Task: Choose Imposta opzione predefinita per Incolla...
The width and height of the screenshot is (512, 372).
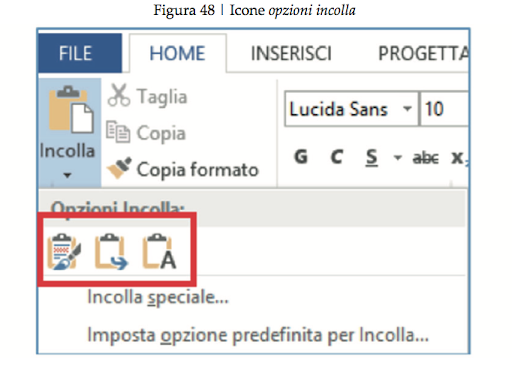Action: [x=258, y=335]
